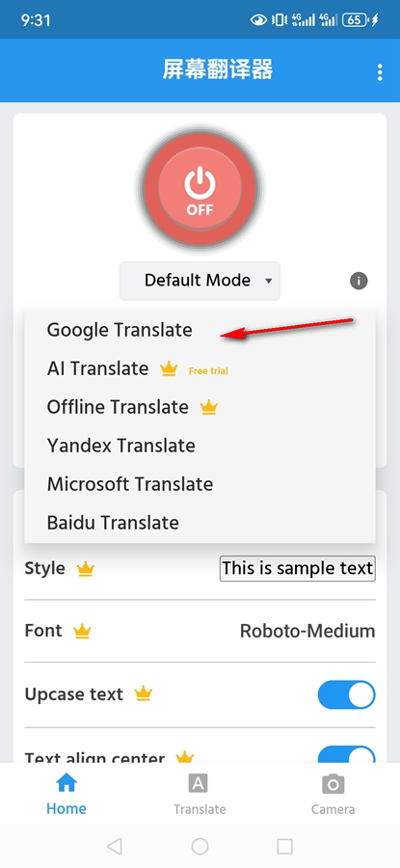This screenshot has width=400, height=868.
Task: Tap the Roboto-Medium font value
Action: pos(307,631)
